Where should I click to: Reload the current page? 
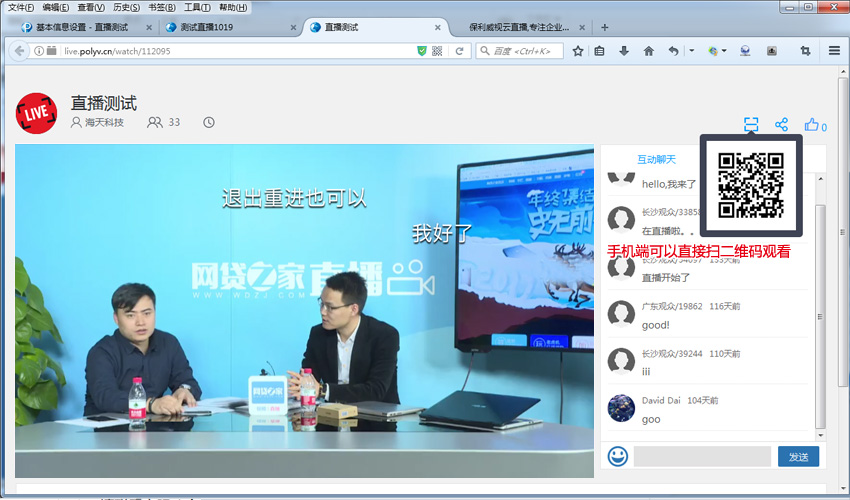(x=460, y=51)
